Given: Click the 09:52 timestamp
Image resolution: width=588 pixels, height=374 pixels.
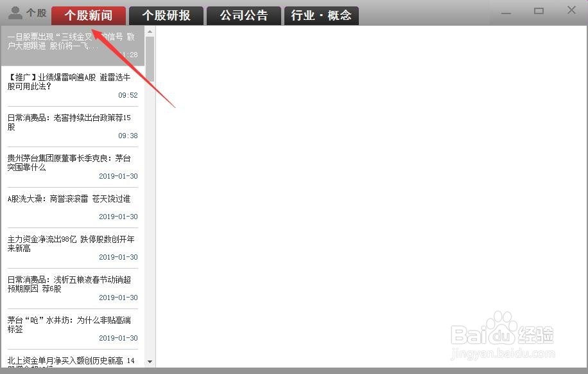Looking at the screenshot, I should tap(128, 95).
